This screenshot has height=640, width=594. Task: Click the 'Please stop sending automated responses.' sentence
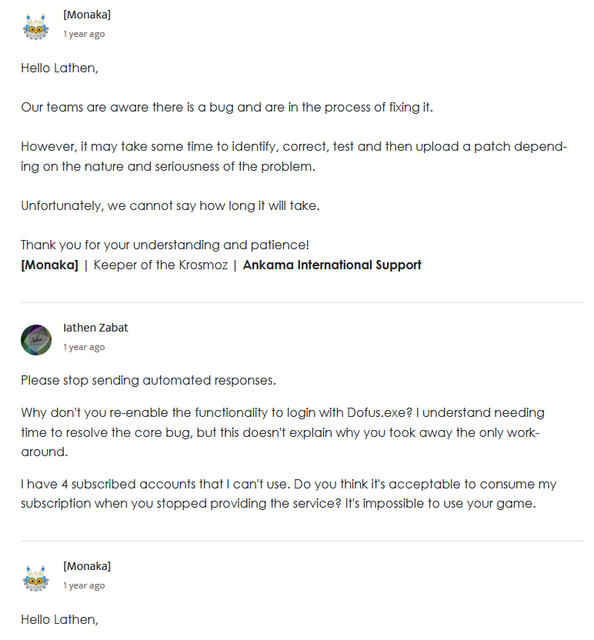(149, 380)
